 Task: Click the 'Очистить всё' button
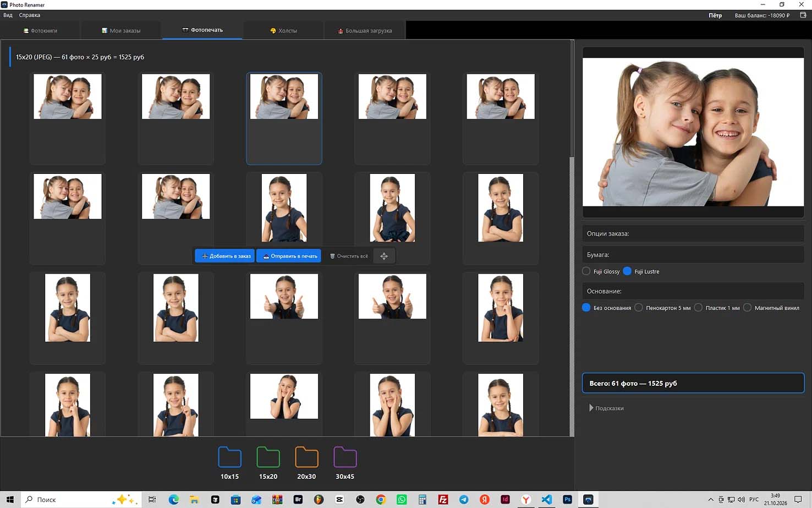pos(349,256)
